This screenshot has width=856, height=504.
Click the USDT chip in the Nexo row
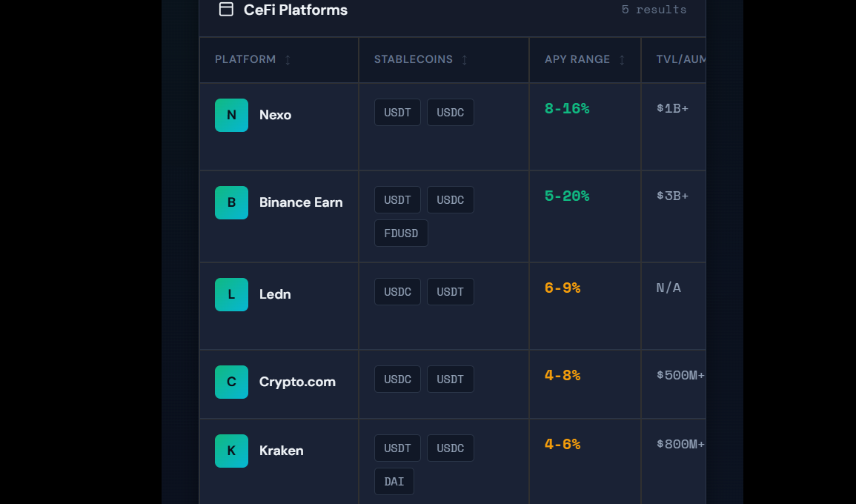(x=397, y=112)
